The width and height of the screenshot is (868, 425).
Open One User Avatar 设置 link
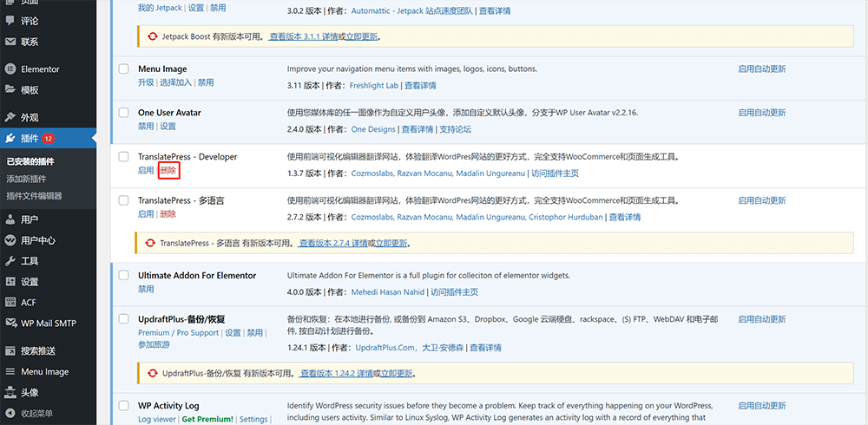click(x=168, y=126)
